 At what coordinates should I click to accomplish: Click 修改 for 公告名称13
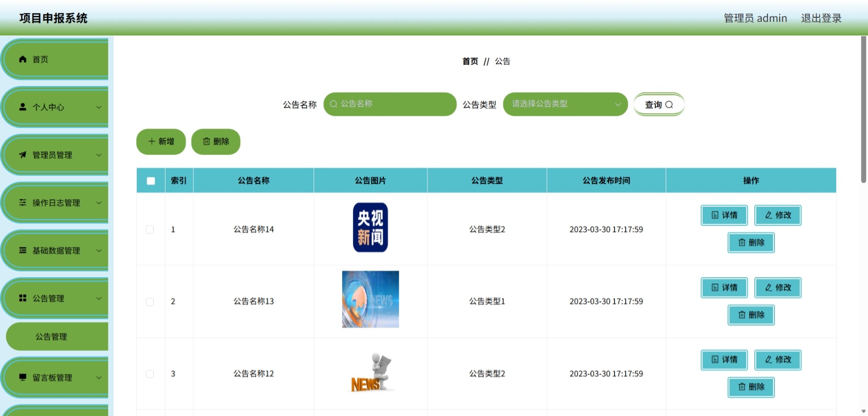[x=778, y=288]
